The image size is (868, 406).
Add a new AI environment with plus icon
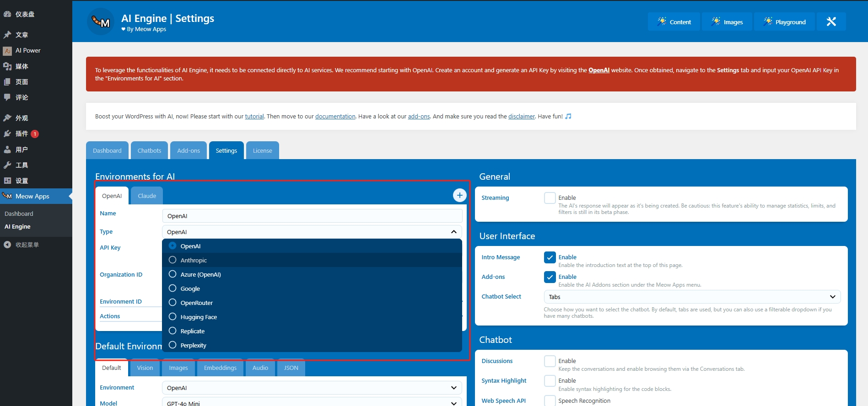coord(459,195)
